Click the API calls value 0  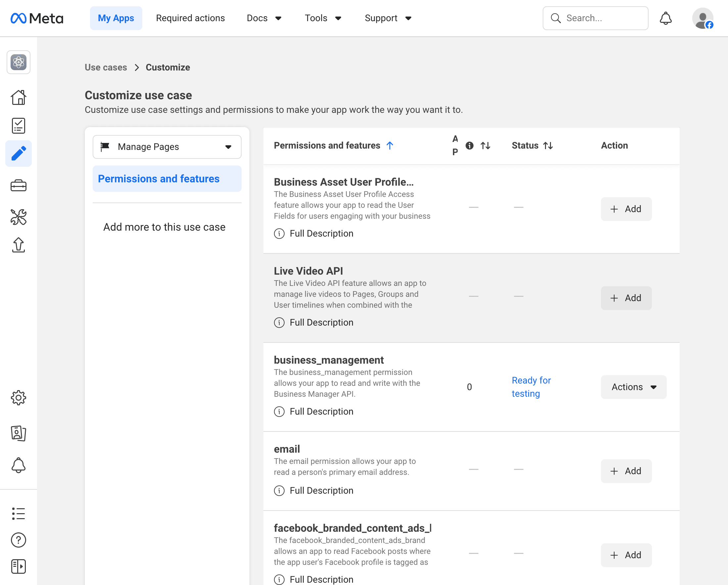click(469, 387)
